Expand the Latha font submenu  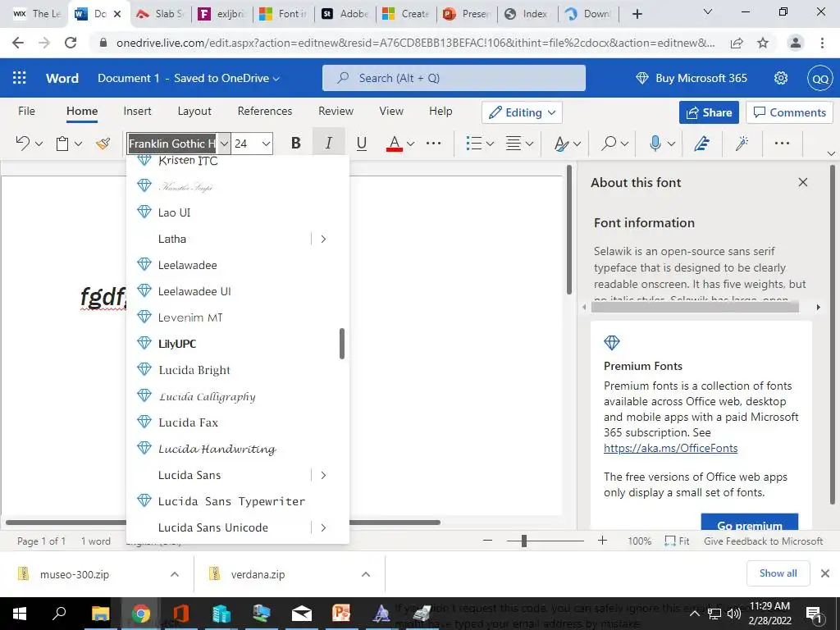323,239
